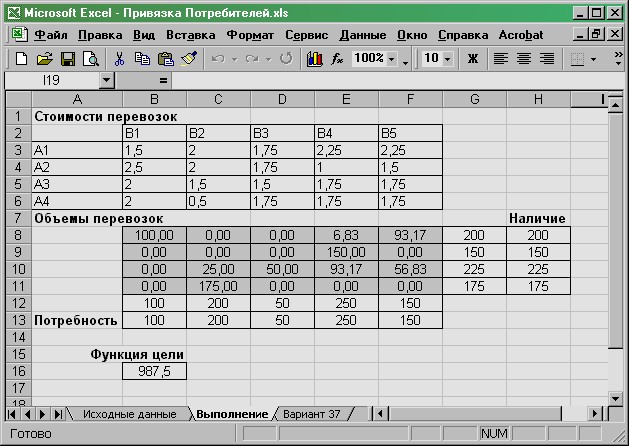The width and height of the screenshot is (629, 446).
Task: Open the Вид menu
Action: 144,35
